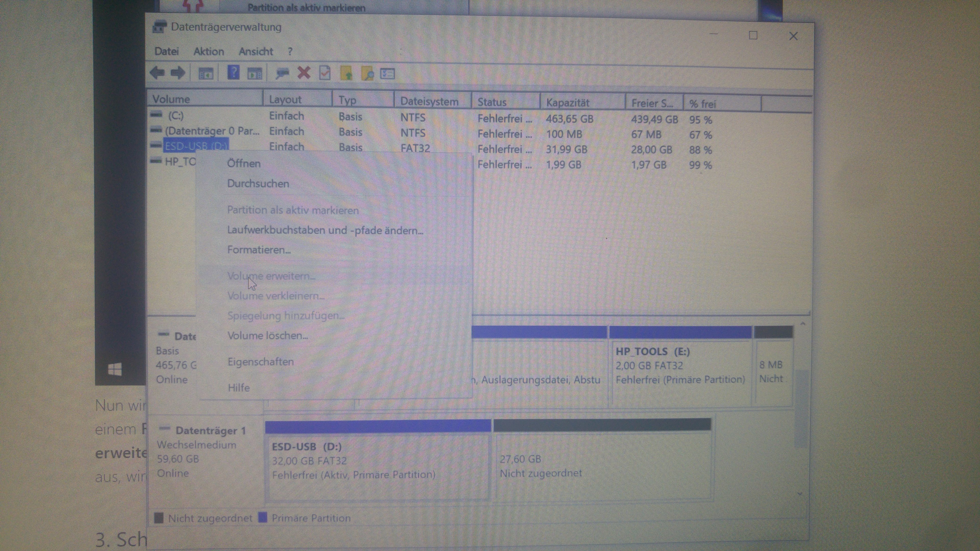Click the blue question mark help icon

click(x=233, y=72)
